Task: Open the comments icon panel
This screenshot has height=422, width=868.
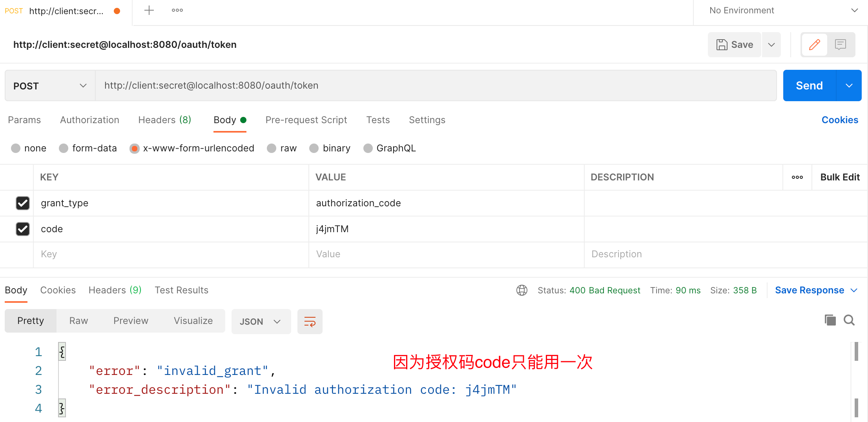Action: point(840,45)
